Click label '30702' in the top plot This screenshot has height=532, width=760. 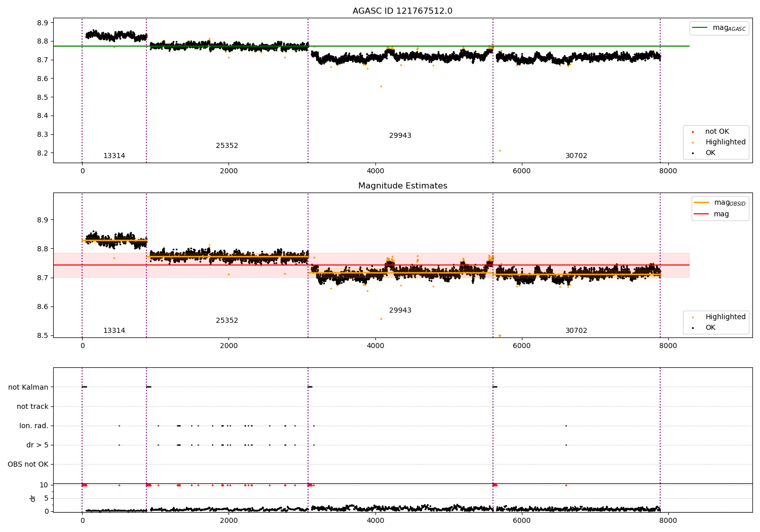tap(576, 156)
